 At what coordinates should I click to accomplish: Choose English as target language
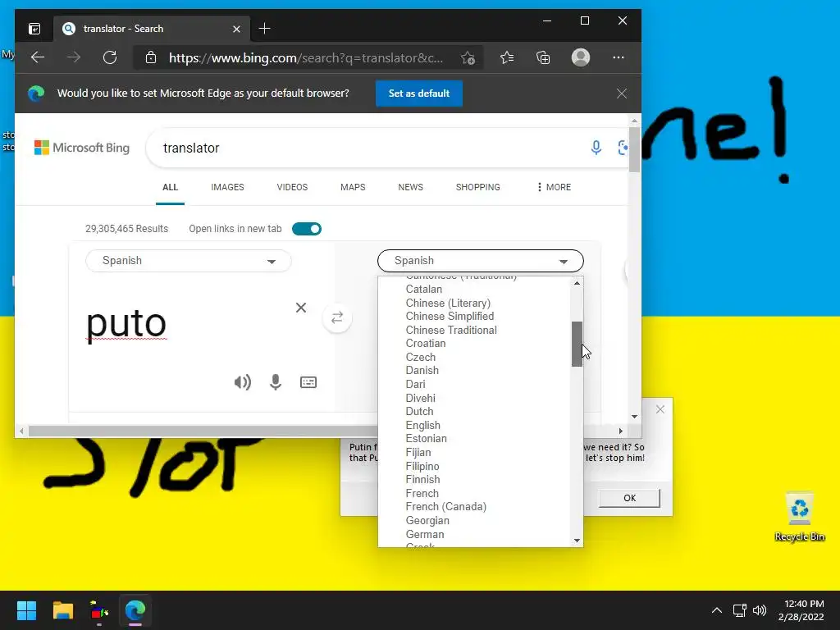[x=422, y=426]
